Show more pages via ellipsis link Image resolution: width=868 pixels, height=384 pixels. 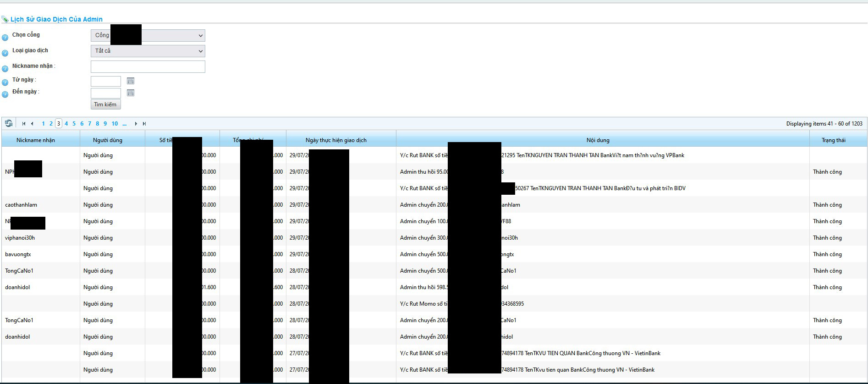pos(124,124)
